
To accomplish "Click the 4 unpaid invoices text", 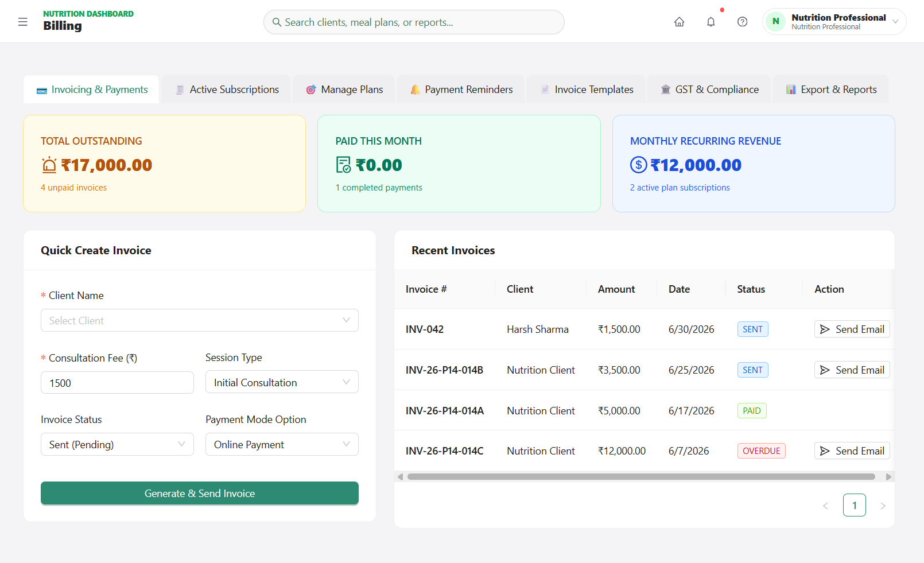I will click(73, 188).
